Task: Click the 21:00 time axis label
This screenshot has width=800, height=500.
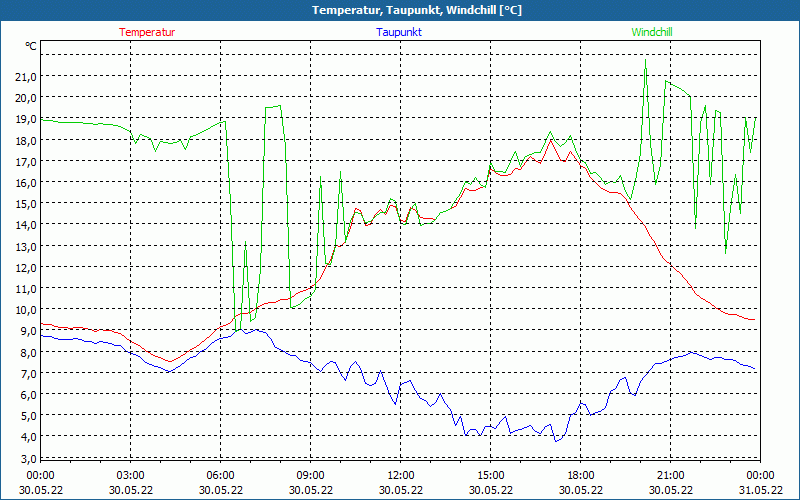Action: click(670, 476)
